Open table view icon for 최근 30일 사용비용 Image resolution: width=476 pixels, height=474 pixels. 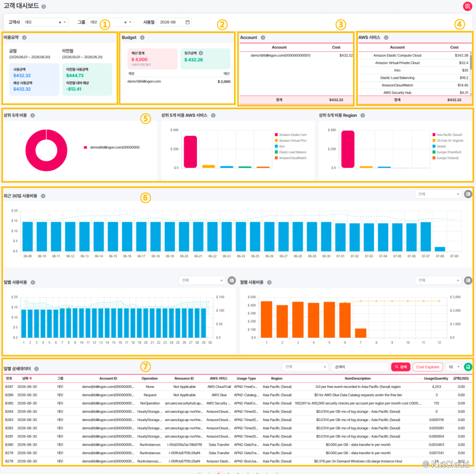coord(468,194)
